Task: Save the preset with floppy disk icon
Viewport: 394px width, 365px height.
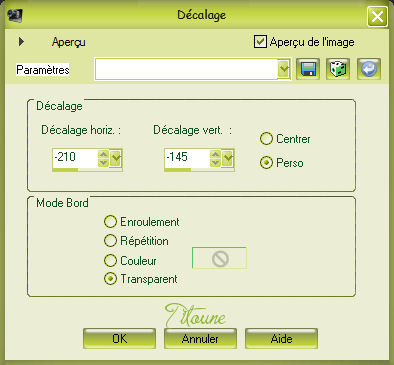Action: click(308, 69)
